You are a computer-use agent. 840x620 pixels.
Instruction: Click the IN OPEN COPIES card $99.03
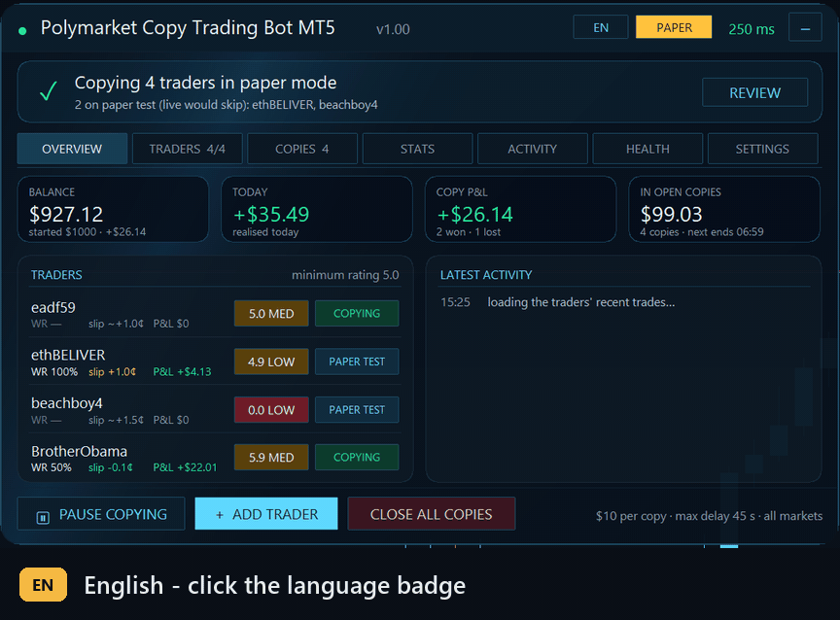[723, 209]
